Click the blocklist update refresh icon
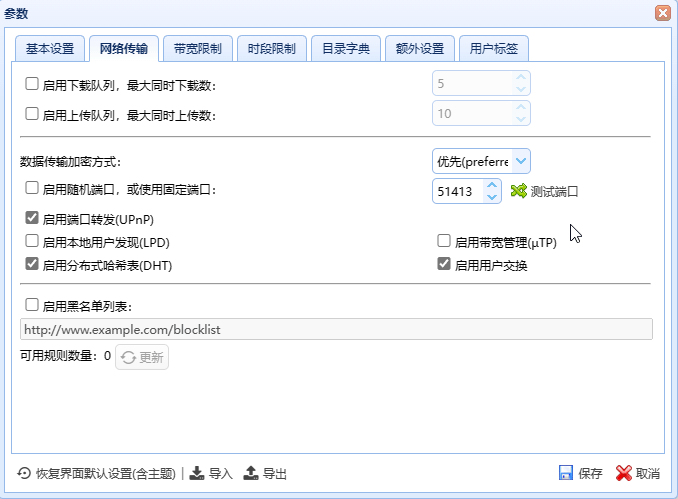Image resolution: width=678 pixels, height=499 pixels. click(128, 357)
